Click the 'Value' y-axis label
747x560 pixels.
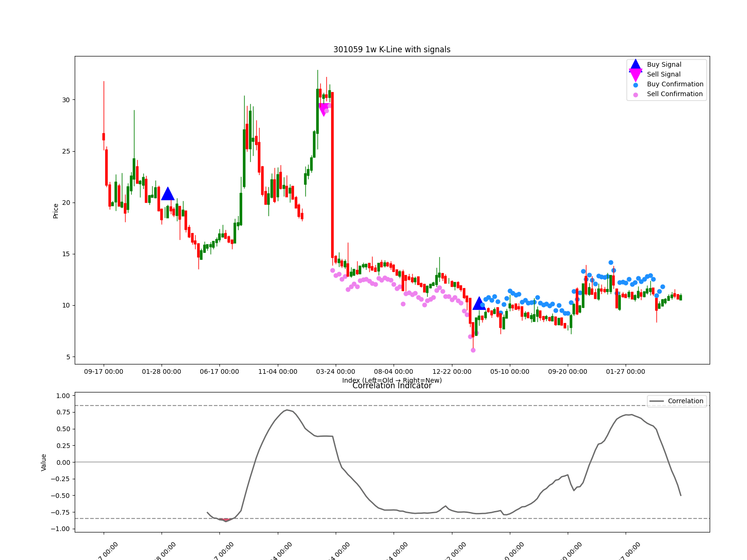click(44, 462)
